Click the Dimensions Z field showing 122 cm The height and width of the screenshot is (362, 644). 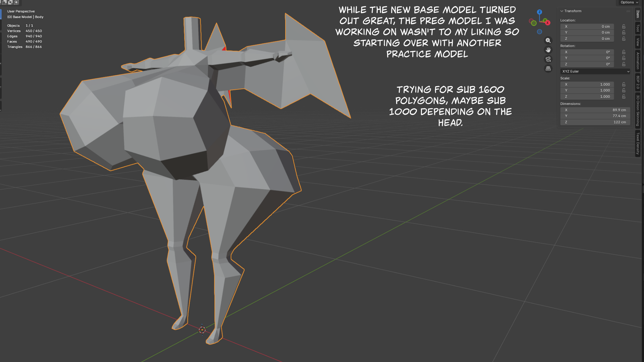[x=595, y=122]
